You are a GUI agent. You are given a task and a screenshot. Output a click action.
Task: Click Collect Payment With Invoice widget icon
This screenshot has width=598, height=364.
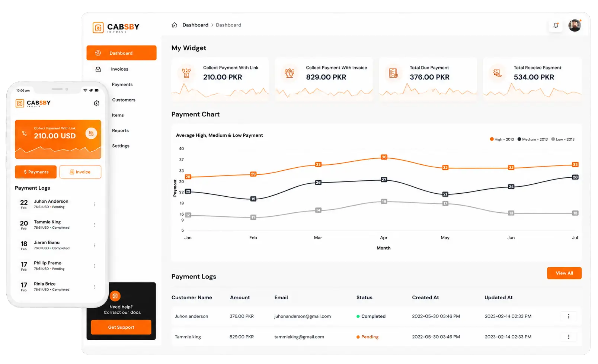tap(290, 73)
